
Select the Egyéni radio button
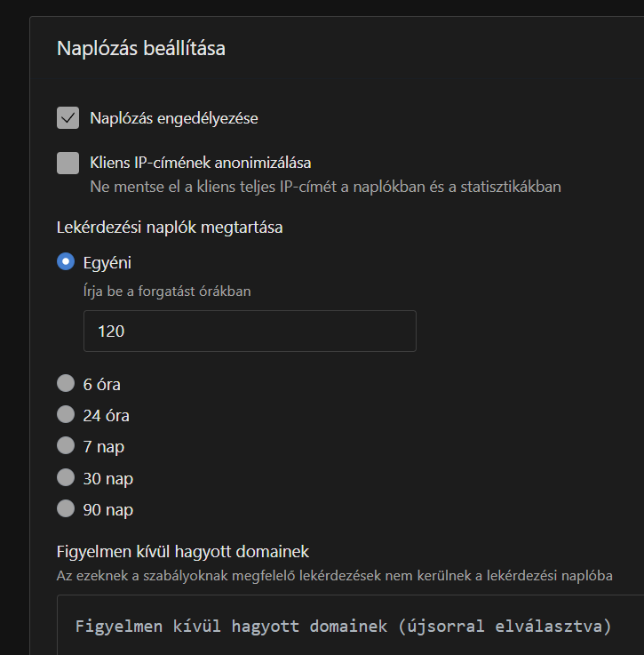pyautogui.click(x=66, y=262)
